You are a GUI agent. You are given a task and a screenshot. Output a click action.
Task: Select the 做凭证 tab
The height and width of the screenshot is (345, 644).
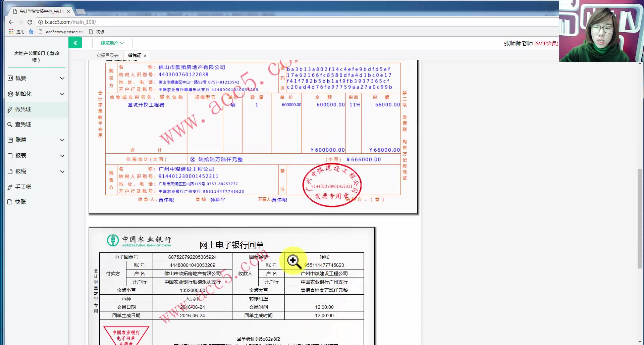pos(134,55)
